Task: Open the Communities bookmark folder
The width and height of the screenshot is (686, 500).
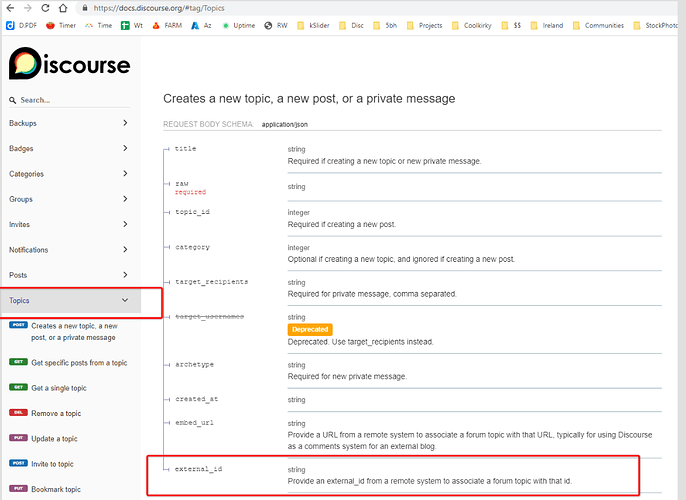Action: pyautogui.click(x=598, y=25)
